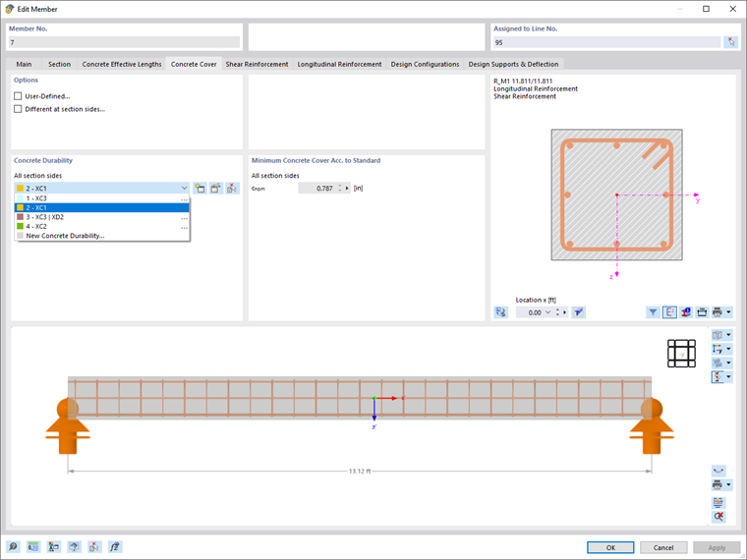Click the section view swap icon left of Location x
Viewport: 747px width, 560px height.
point(500,312)
